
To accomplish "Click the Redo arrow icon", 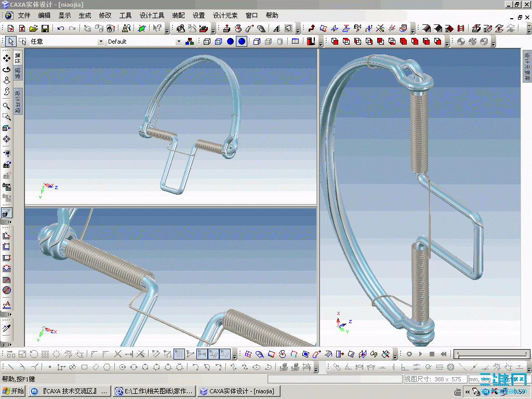I will [72, 29].
